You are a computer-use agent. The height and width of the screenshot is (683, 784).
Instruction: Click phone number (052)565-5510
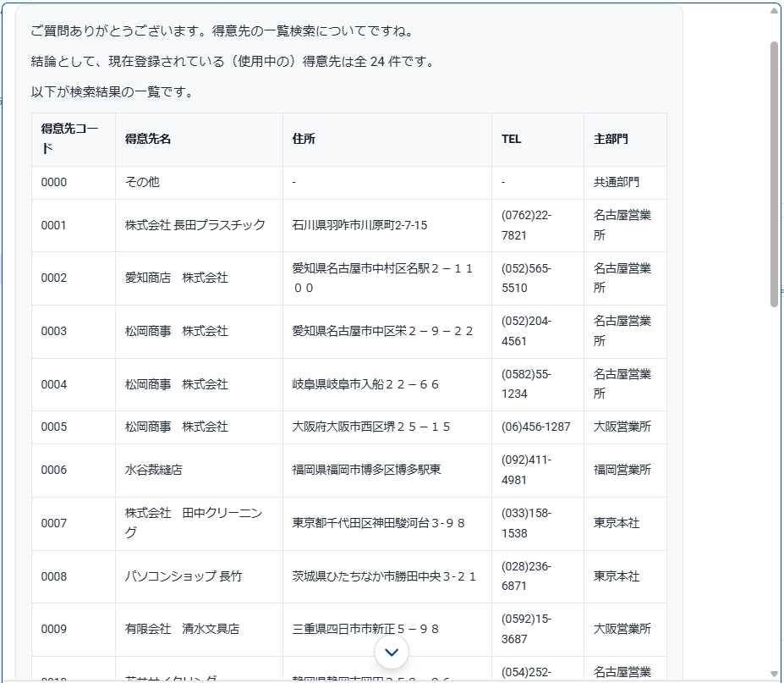[x=538, y=278]
